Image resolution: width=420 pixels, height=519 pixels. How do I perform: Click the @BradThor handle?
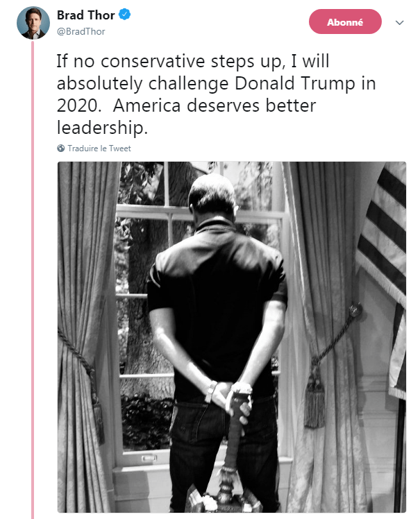click(81, 31)
